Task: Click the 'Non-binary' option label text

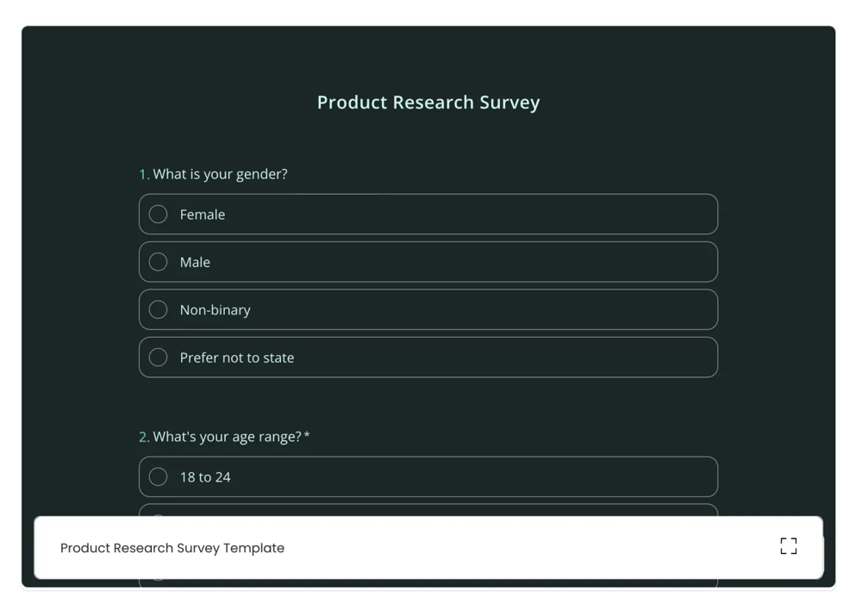Action: tap(215, 310)
